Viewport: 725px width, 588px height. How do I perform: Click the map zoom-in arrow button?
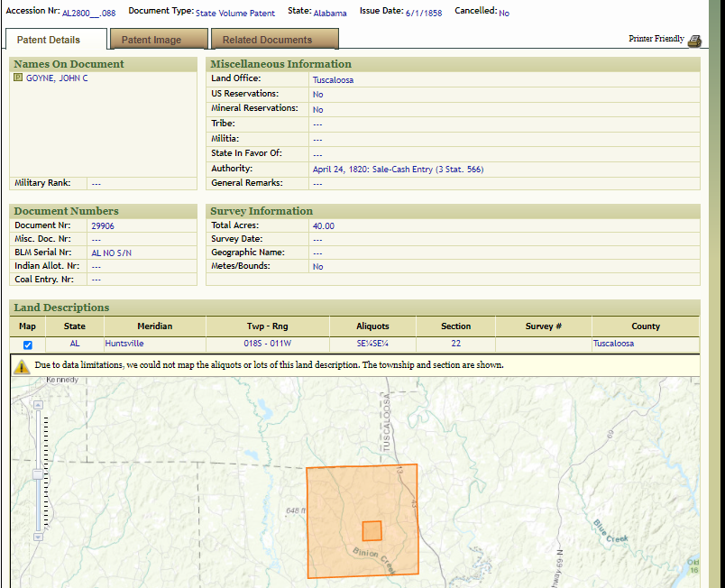[x=37, y=405]
